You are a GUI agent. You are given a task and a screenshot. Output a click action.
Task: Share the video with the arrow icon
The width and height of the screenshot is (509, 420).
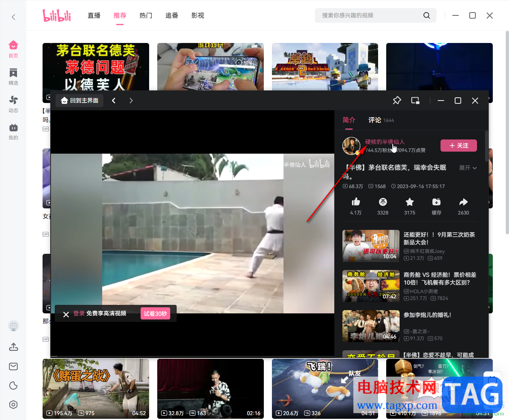[464, 202]
